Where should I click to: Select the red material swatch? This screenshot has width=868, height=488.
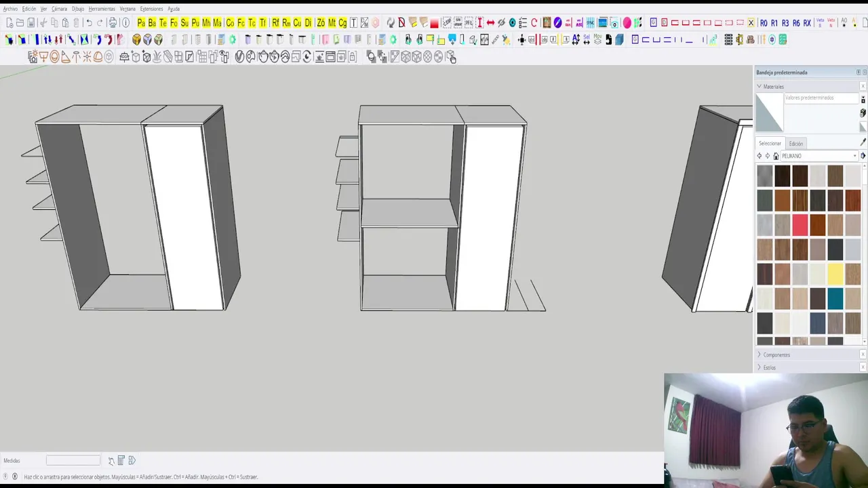(x=800, y=224)
